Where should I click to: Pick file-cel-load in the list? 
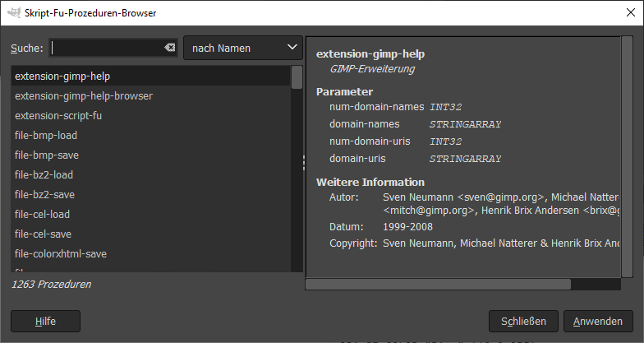(x=42, y=215)
